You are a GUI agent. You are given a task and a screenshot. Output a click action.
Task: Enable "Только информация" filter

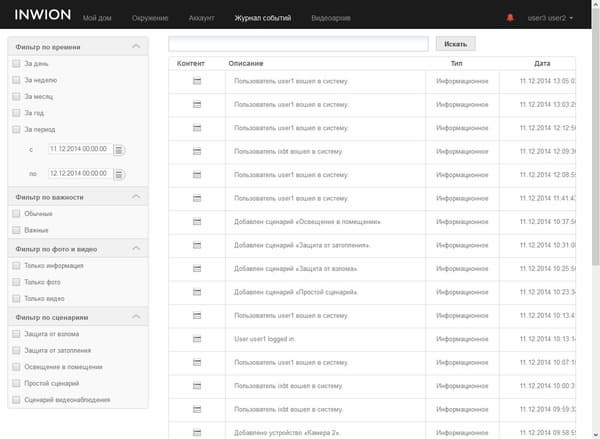point(16,266)
